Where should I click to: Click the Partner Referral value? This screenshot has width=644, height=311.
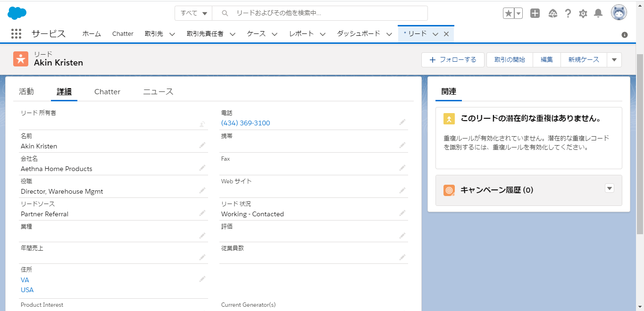[44, 214]
